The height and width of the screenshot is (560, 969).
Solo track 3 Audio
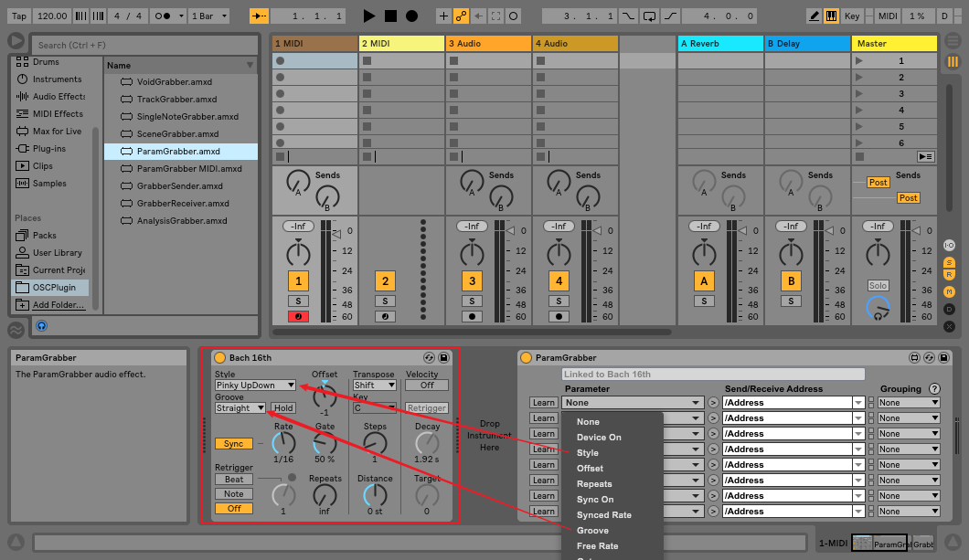coord(472,301)
